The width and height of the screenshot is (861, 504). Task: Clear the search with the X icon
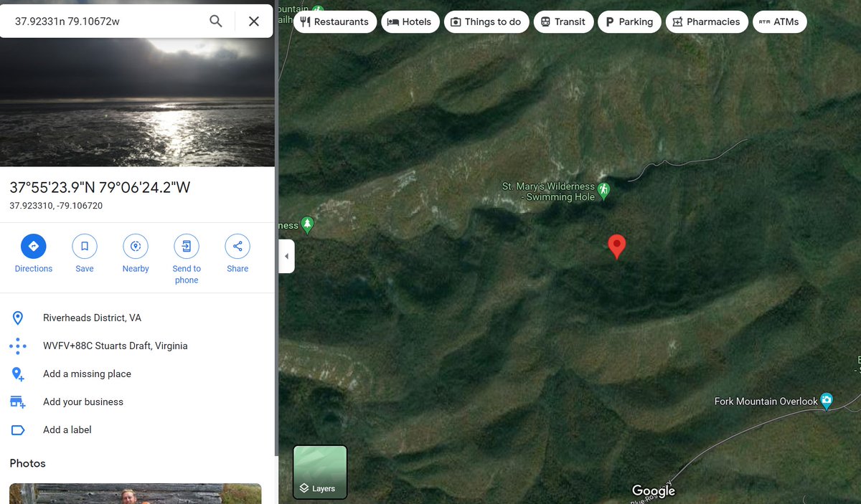pyautogui.click(x=254, y=22)
